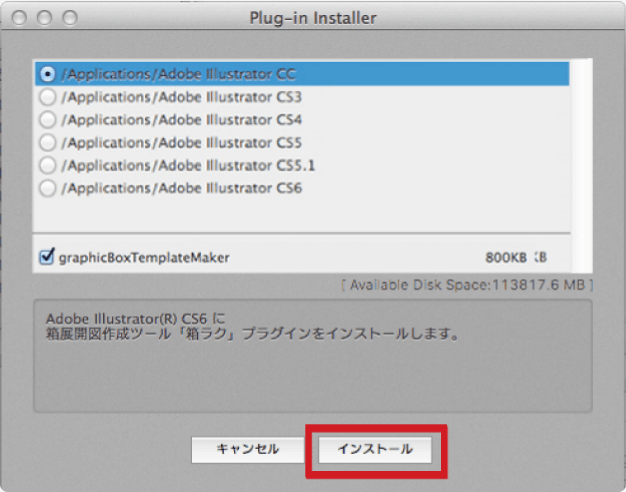The width and height of the screenshot is (626, 492).
Task: Click the 800KB size value
Action: 505,257
